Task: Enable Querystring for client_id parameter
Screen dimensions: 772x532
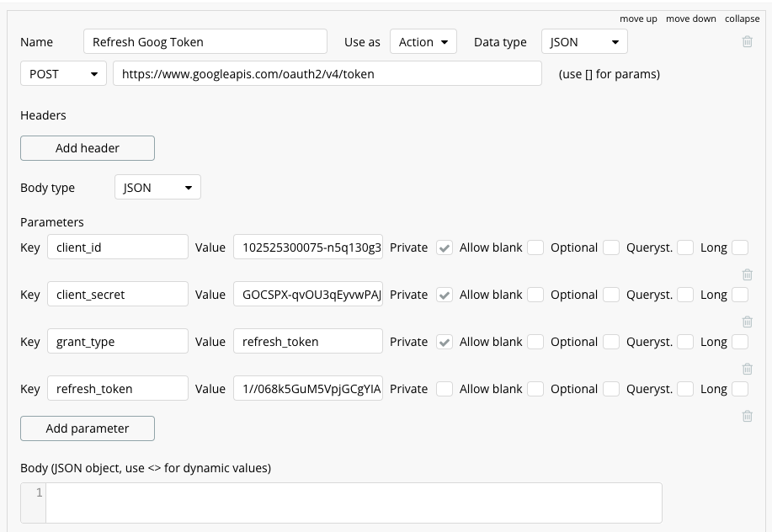Action: (x=685, y=247)
